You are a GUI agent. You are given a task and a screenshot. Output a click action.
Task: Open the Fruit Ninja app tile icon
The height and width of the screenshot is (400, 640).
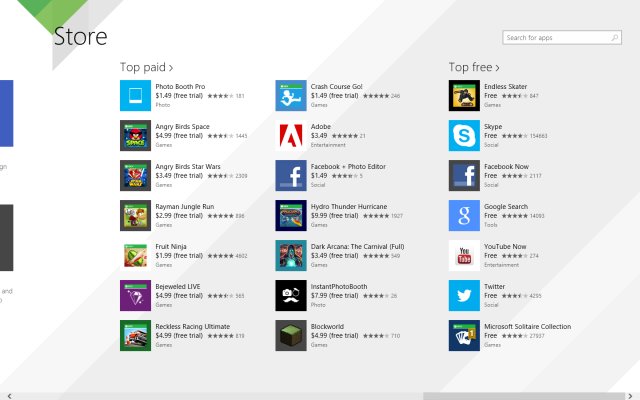[135, 256]
